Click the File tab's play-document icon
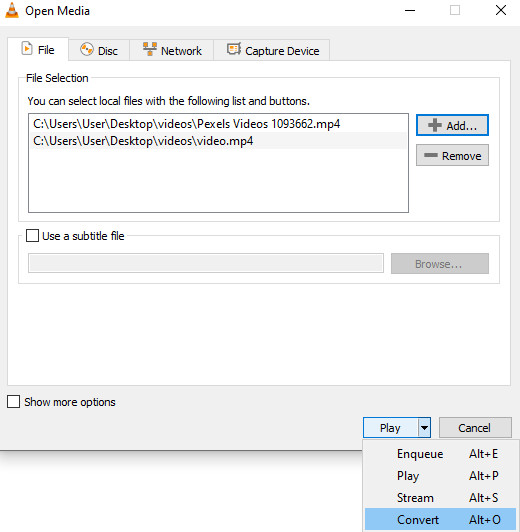 tap(27, 49)
